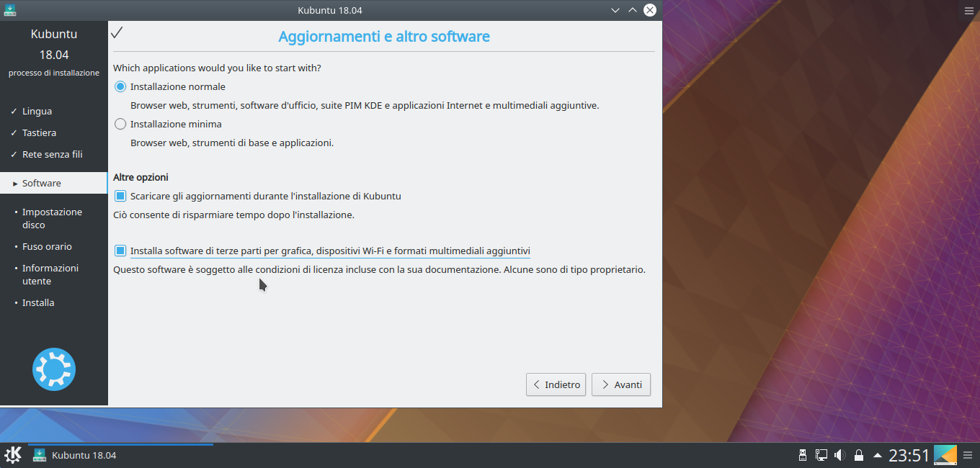Open removable devices tray icon
This screenshot has height=468, width=980.
pos(803,455)
